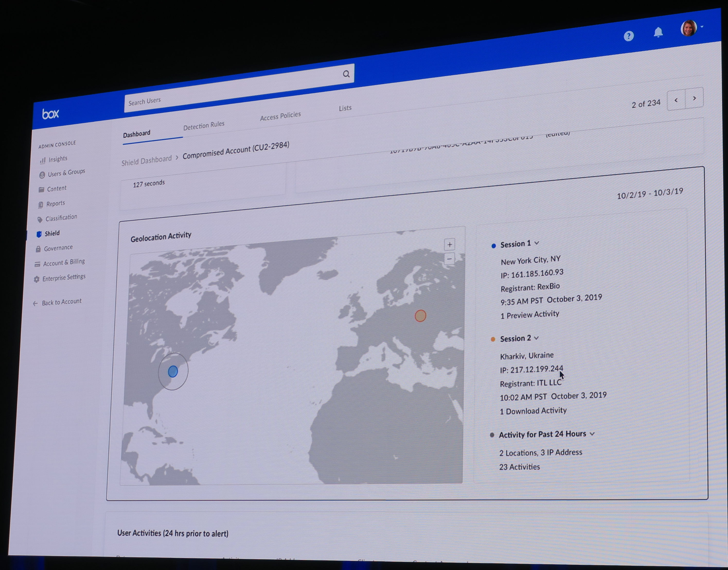Click the User Activities heading
This screenshot has height=570, width=728.
173,533
